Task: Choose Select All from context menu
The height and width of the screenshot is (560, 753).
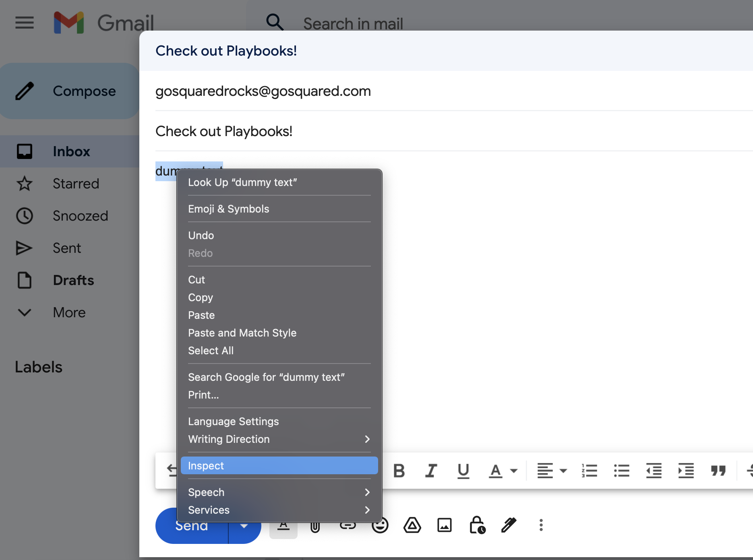Action: coord(279,351)
